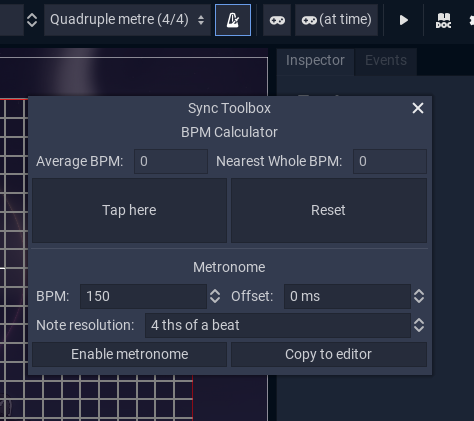474x421 pixels.
Task: Click Enable metronome button
Action: (129, 354)
